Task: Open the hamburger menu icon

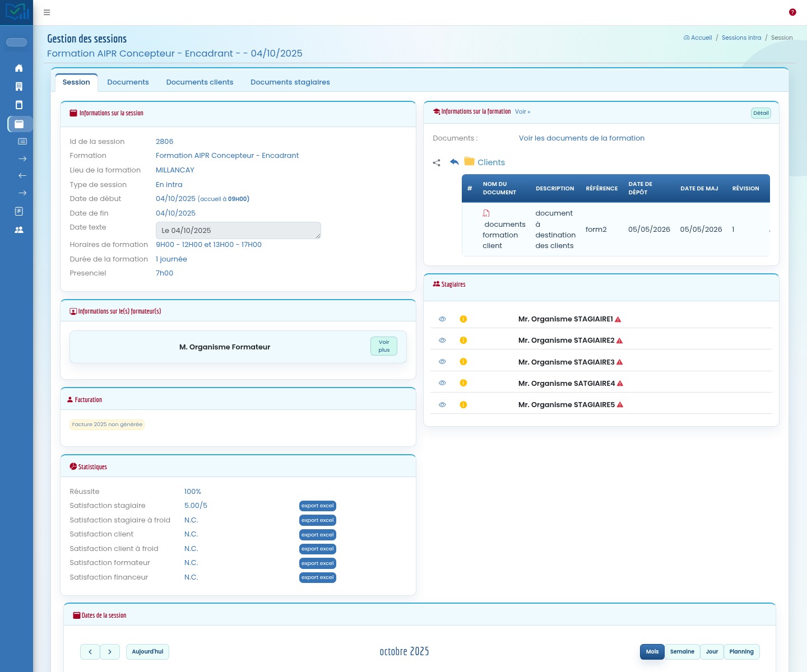Action: (47, 12)
